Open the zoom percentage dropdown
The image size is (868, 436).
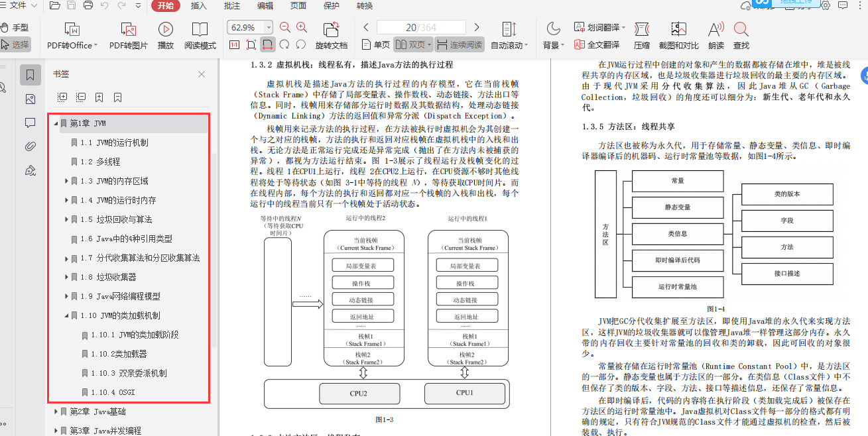tap(269, 27)
